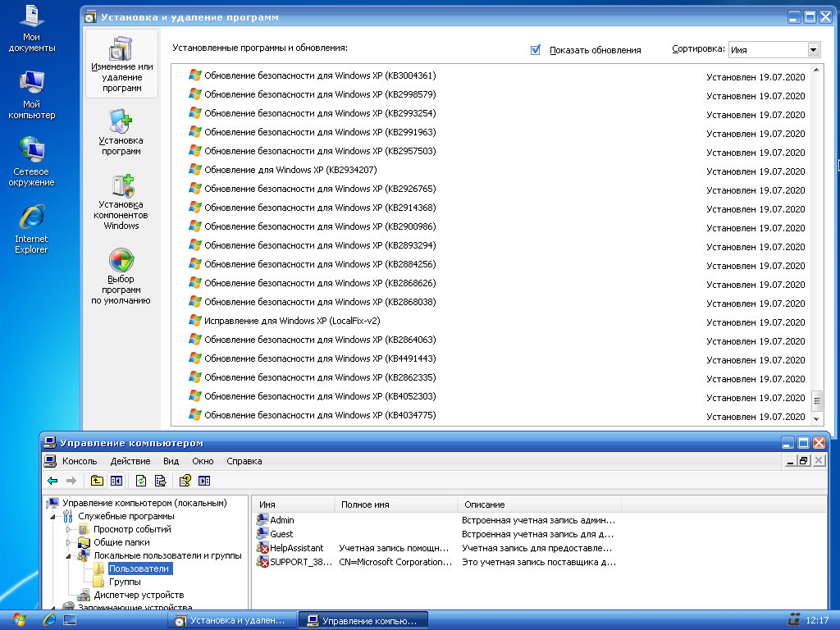The width and height of the screenshot is (840, 630).
Task: Click the Help toolbar icon with question mark
Action: coord(185,481)
